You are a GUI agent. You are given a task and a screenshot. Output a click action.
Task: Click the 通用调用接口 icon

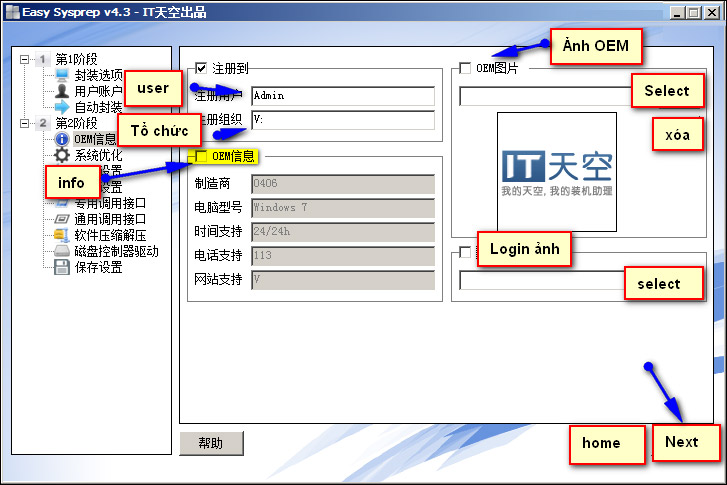coord(62,219)
